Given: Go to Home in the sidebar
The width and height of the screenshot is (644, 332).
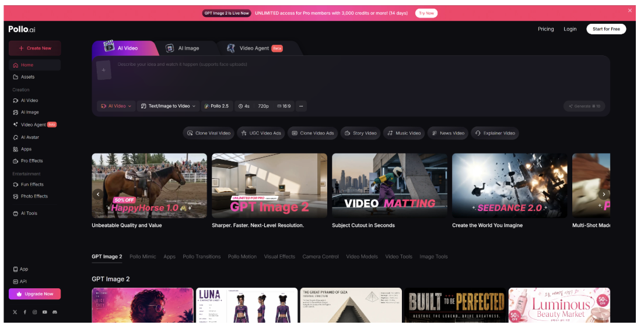Looking at the screenshot, I should (x=34, y=65).
